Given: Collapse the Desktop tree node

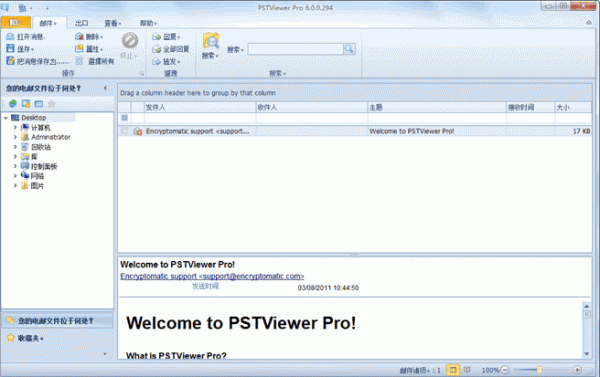Looking at the screenshot, I should (6, 118).
